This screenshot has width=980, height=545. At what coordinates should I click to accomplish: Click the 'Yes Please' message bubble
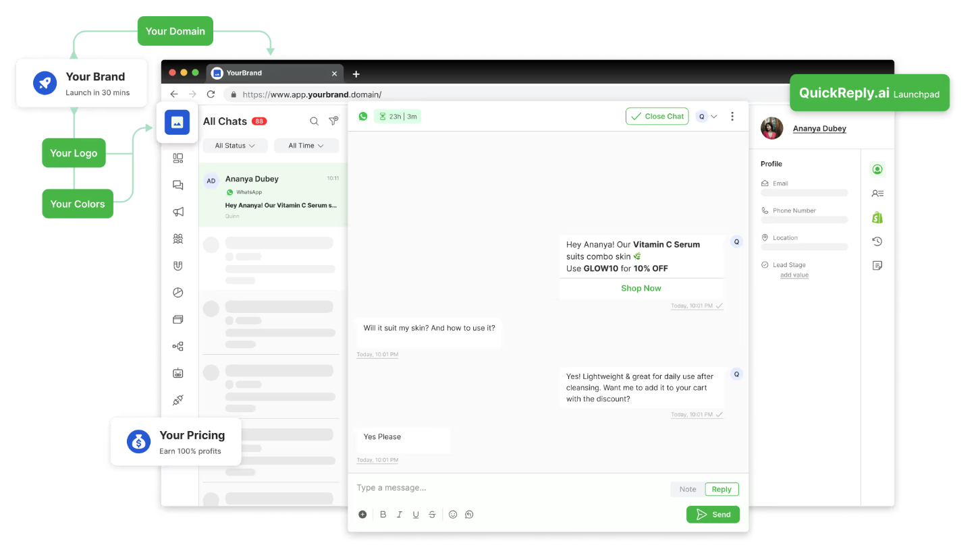[x=402, y=440]
